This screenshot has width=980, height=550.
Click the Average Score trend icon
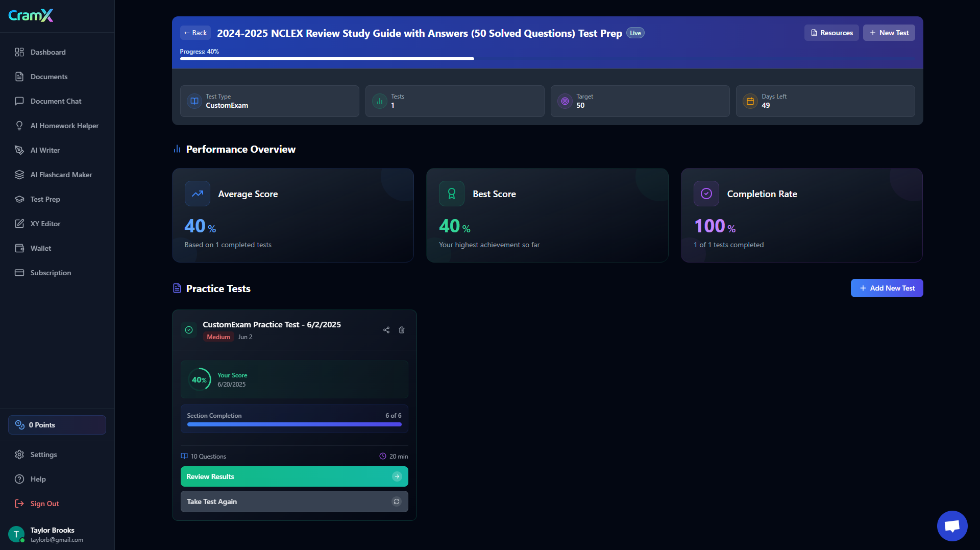198,194
